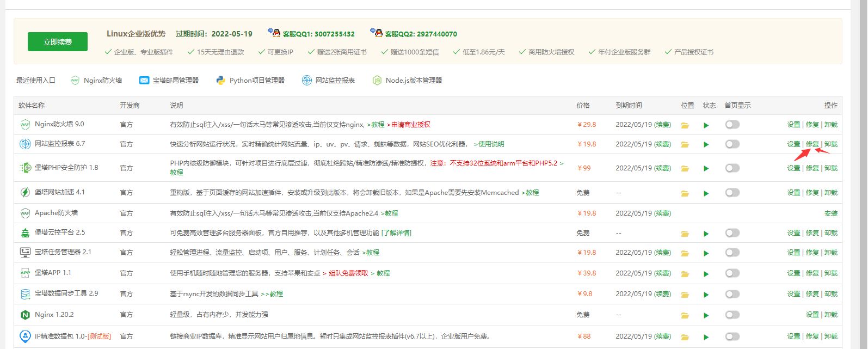Click 软件名称 column header
This screenshot has width=868, height=349.
click(x=32, y=106)
